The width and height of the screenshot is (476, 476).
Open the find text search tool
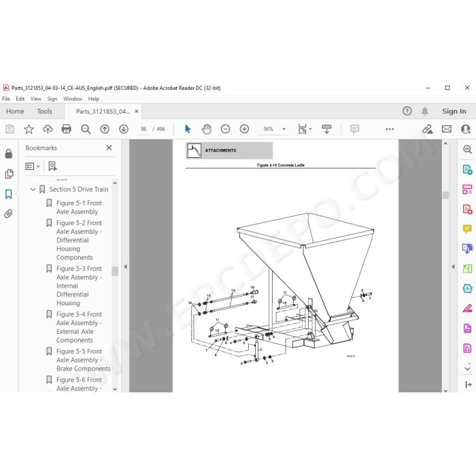(86, 129)
